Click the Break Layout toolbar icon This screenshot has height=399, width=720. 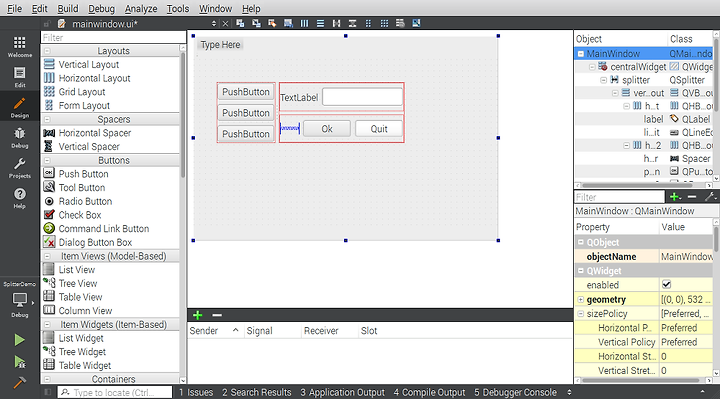(x=400, y=23)
